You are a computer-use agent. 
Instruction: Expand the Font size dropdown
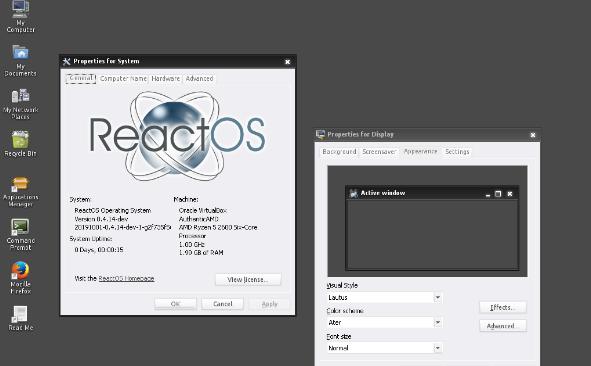438,348
